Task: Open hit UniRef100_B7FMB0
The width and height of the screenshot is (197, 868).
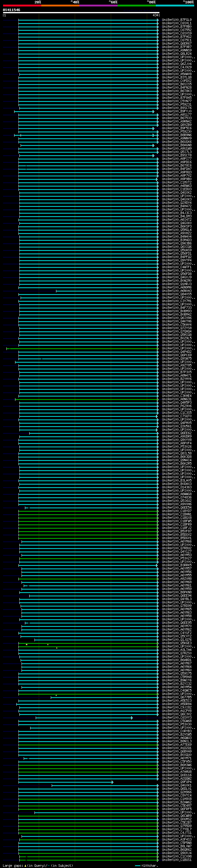Action: (x=176, y=26)
